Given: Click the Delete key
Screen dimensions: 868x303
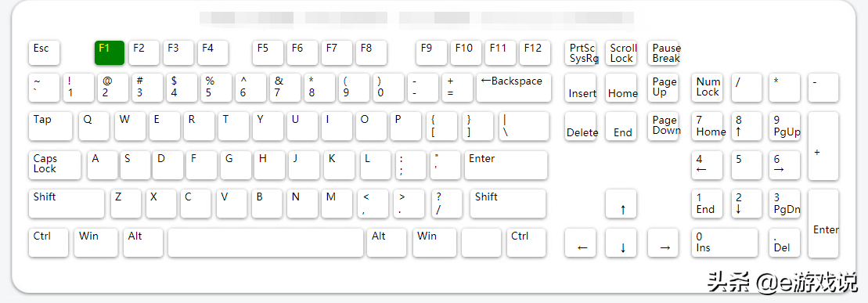Looking at the screenshot, I should (x=580, y=126).
